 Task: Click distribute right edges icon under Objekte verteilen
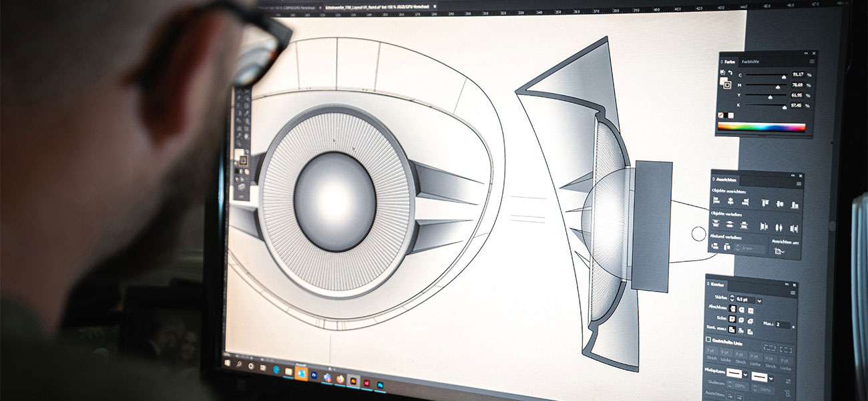point(794,229)
